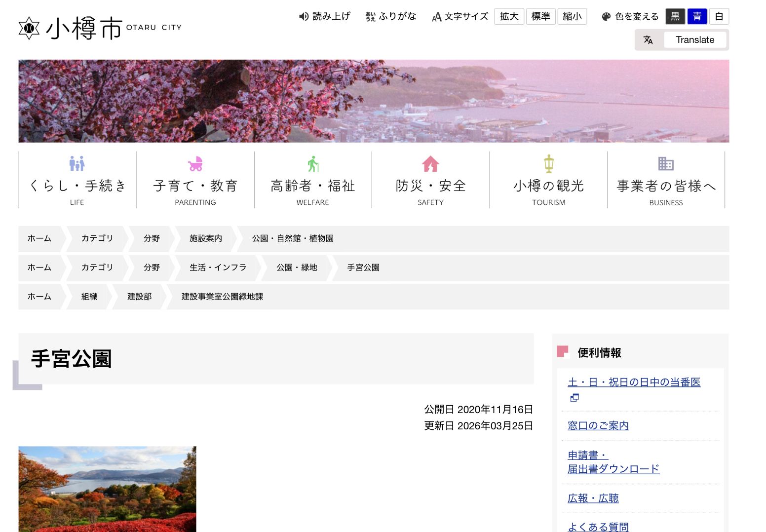766x532 pixels.
Task: Open 小樽の観光 via lamp icon
Action: 548,164
